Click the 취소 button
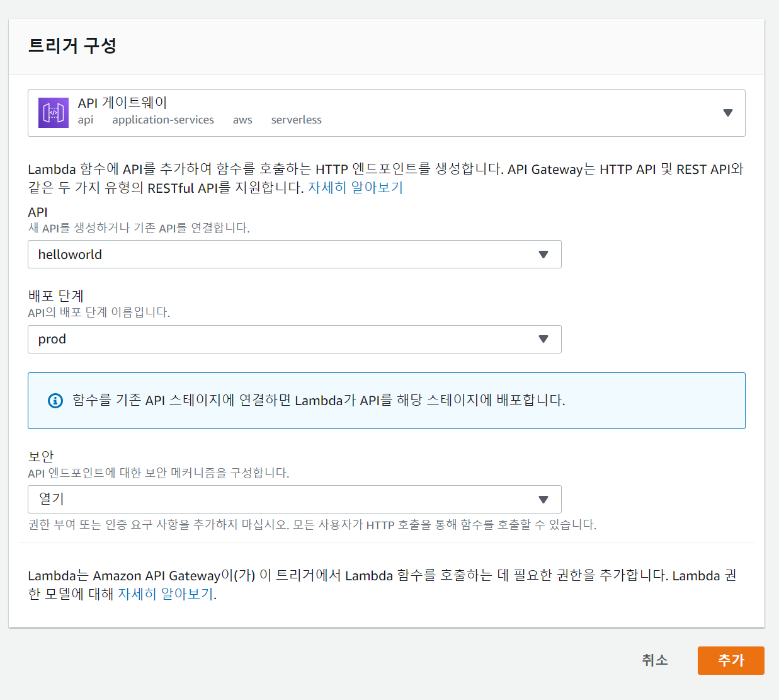Image resolution: width=779 pixels, height=700 pixels. tap(655, 660)
